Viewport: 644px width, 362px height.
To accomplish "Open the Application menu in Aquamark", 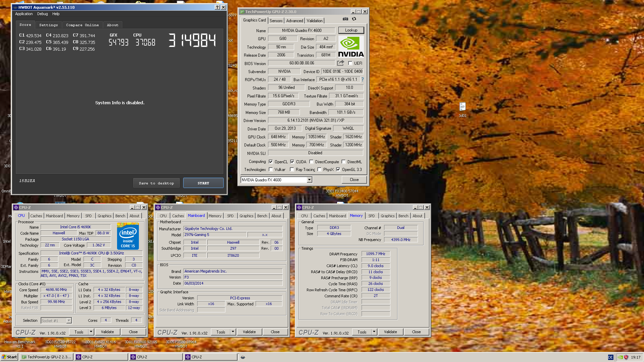I will pos(24,14).
